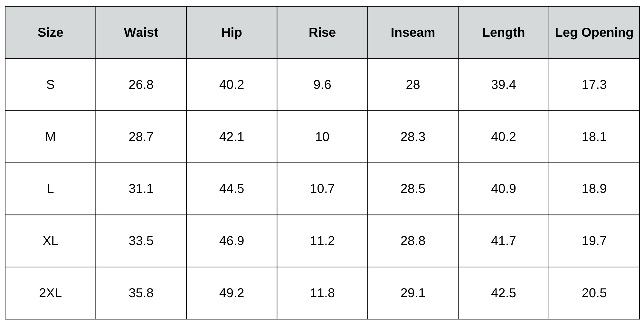
Task: Click the Inseam column header
Action: click(x=413, y=33)
